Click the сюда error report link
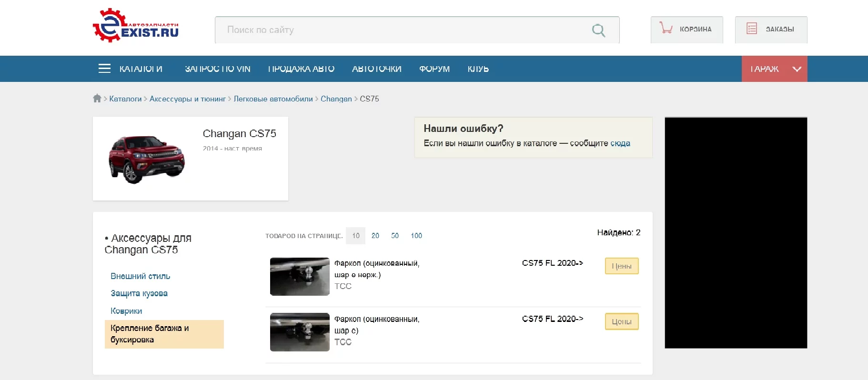Viewport: 868px width, 380px height. 620,143
